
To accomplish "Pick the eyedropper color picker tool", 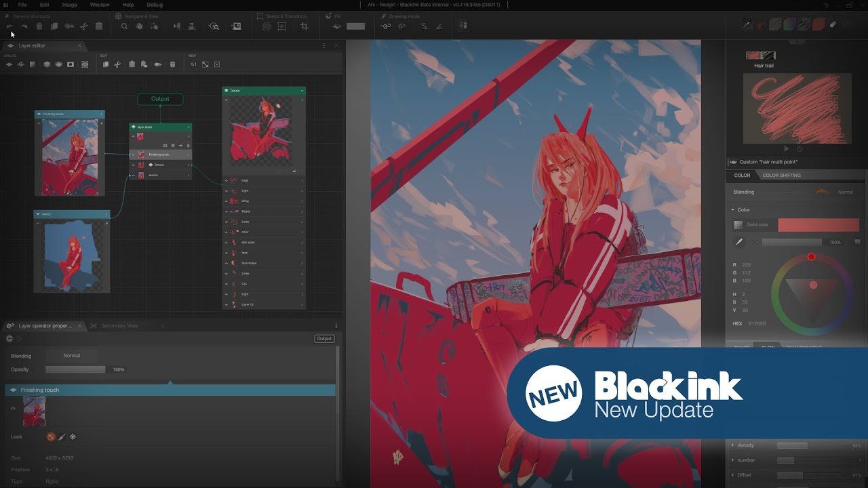I will (738, 242).
